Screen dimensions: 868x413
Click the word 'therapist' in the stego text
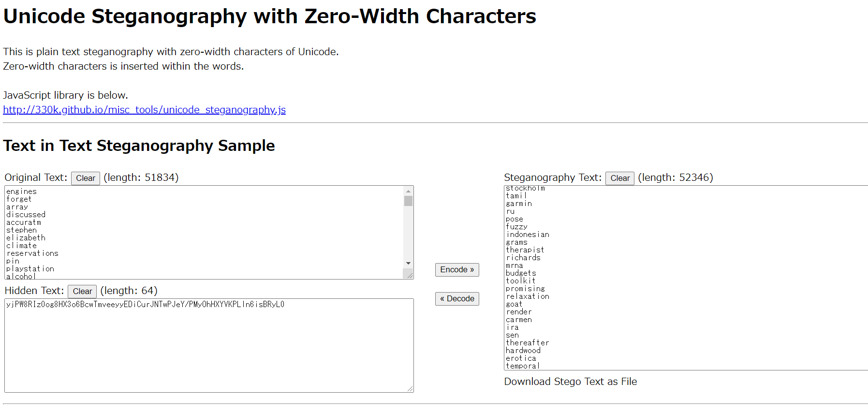(x=525, y=250)
